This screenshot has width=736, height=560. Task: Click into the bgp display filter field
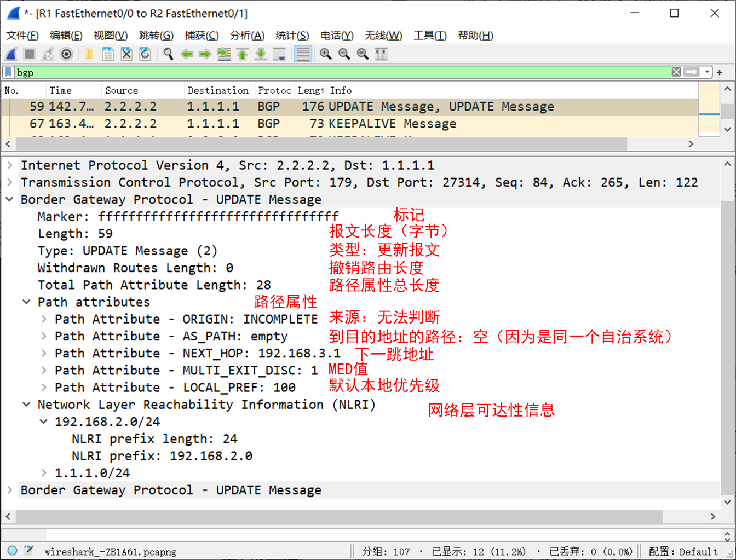pos(342,72)
